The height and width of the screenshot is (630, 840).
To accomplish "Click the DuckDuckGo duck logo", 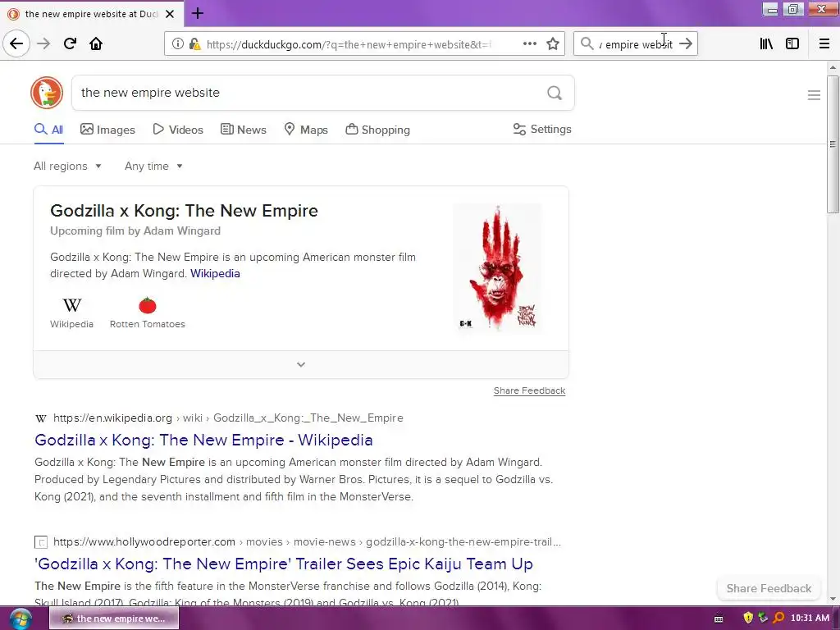I will [47, 93].
